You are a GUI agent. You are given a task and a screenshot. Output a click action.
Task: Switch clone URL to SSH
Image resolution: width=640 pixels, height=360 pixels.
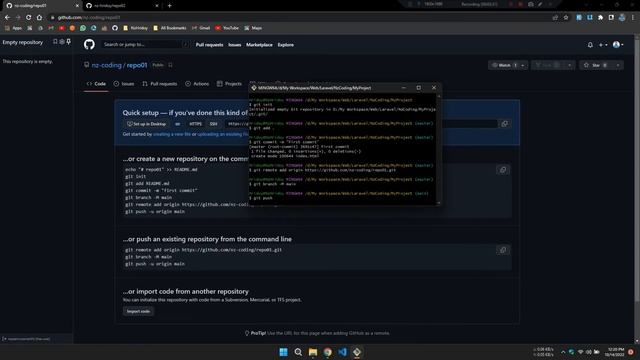pos(213,124)
